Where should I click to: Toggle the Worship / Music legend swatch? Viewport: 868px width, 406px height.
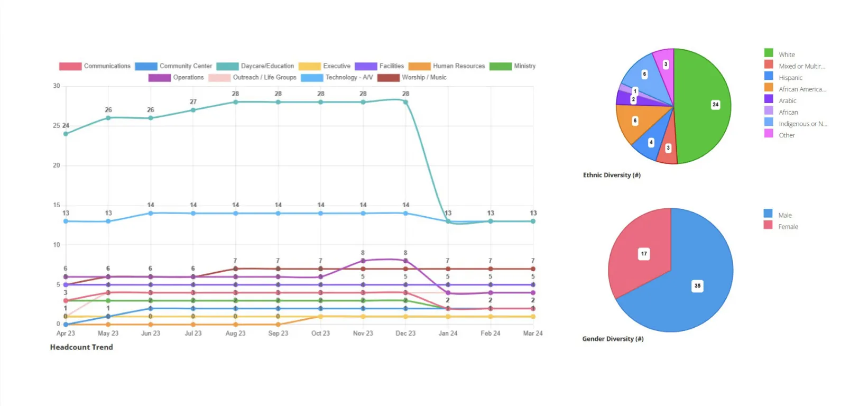tap(389, 78)
